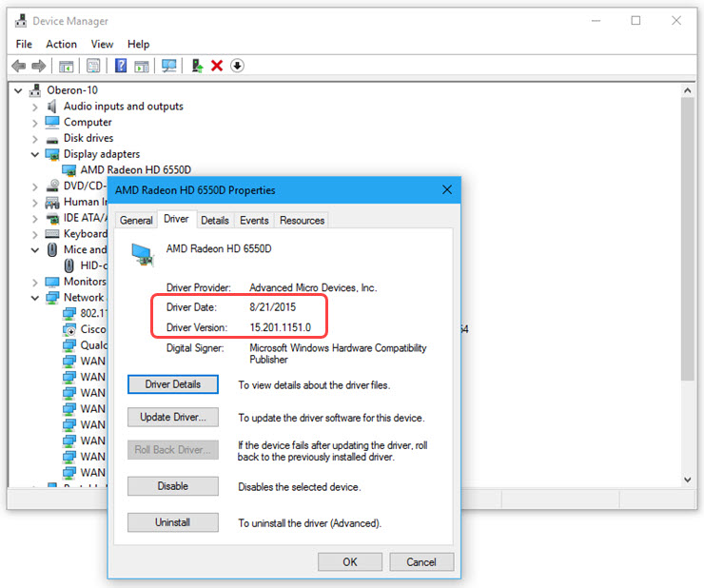Click Update driver software toolbar icon
This screenshot has height=588, width=704.
click(197, 66)
